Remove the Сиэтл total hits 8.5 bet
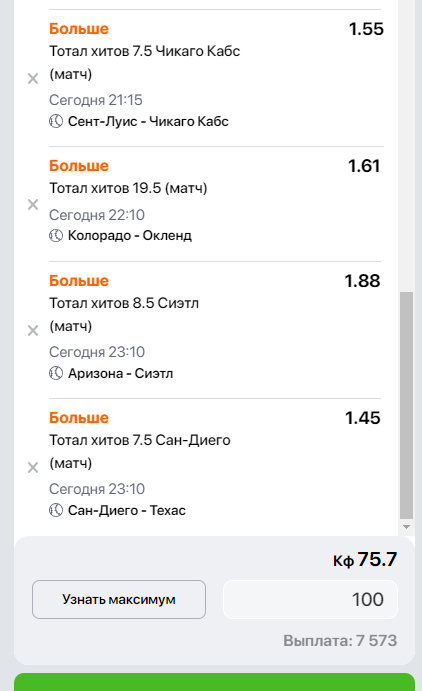 [x=33, y=331]
